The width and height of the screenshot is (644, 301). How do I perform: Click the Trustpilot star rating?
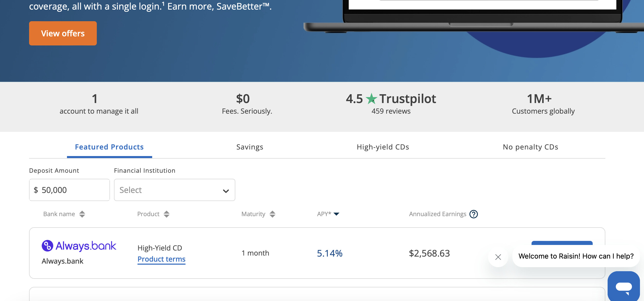tap(372, 99)
